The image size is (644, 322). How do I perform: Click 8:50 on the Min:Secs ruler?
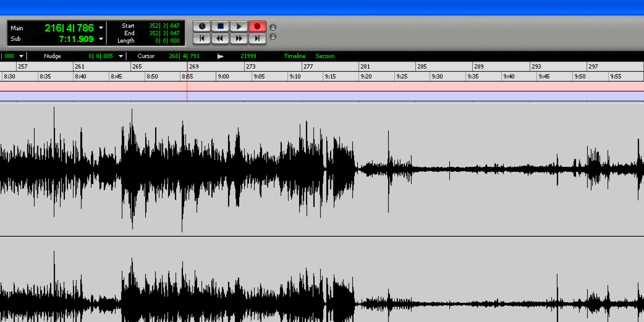(x=152, y=77)
